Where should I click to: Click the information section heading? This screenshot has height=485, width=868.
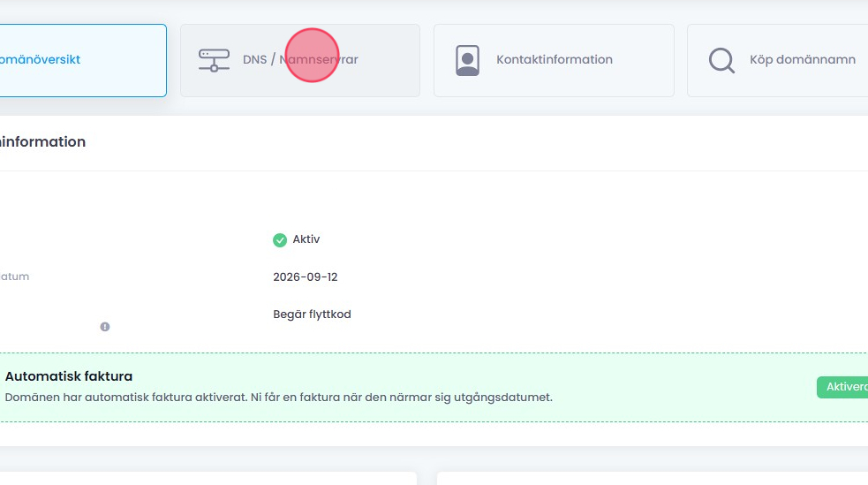42,142
